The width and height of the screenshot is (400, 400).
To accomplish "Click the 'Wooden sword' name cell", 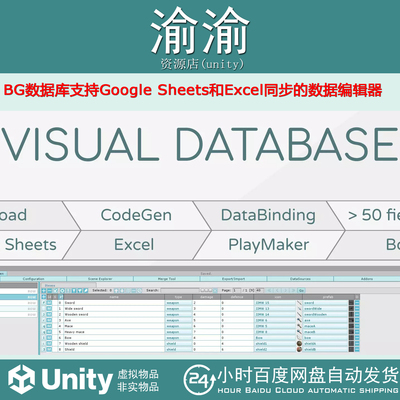I will (x=114, y=314).
